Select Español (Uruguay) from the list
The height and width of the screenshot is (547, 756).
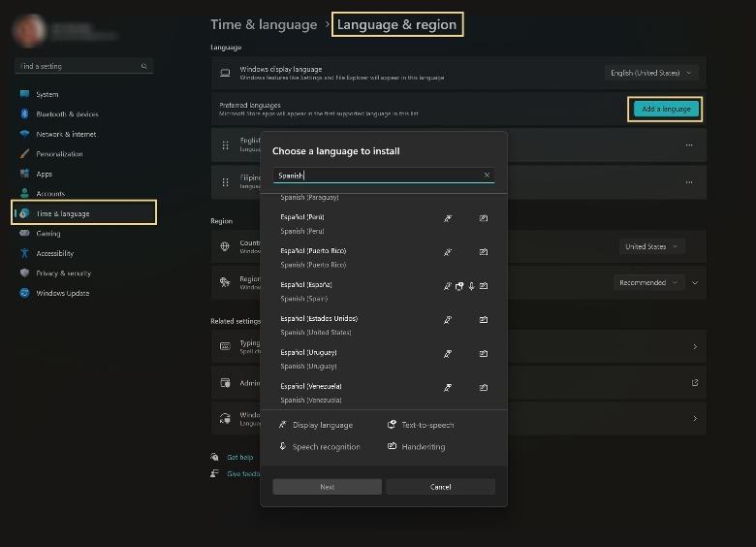point(383,359)
